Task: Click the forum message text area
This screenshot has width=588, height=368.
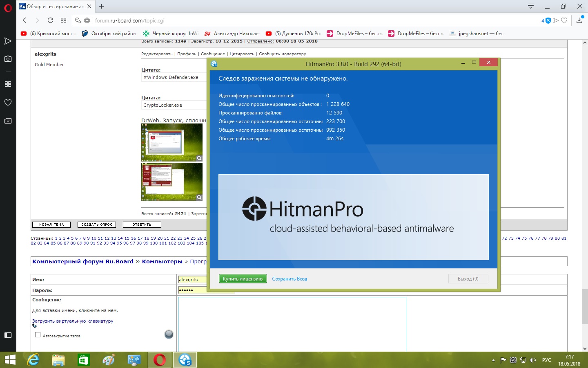Action: pyautogui.click(x=292, y=324)
